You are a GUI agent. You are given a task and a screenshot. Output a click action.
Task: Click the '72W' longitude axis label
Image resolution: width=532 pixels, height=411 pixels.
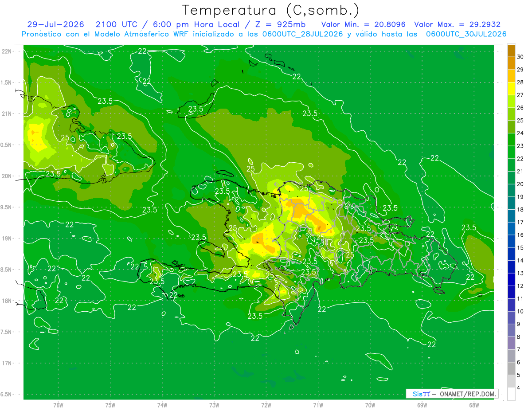point(266,405)
